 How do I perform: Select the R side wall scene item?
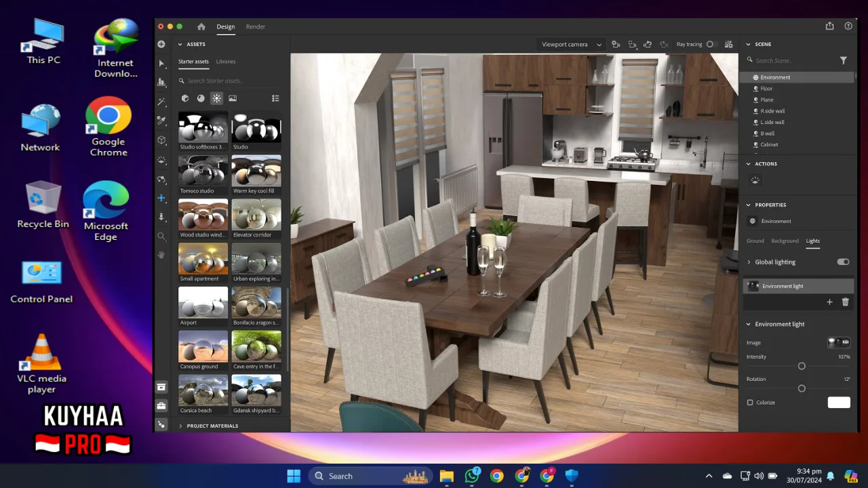pos(797,111)
